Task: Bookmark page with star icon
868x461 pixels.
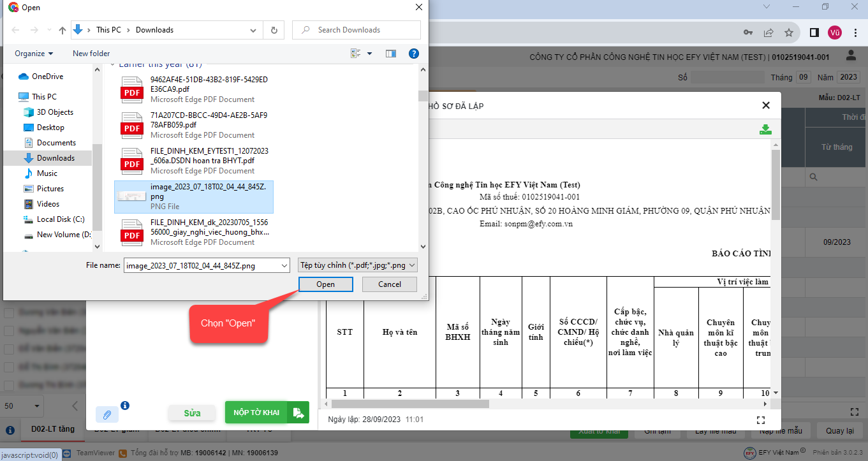Action: [x=789, y=33]
